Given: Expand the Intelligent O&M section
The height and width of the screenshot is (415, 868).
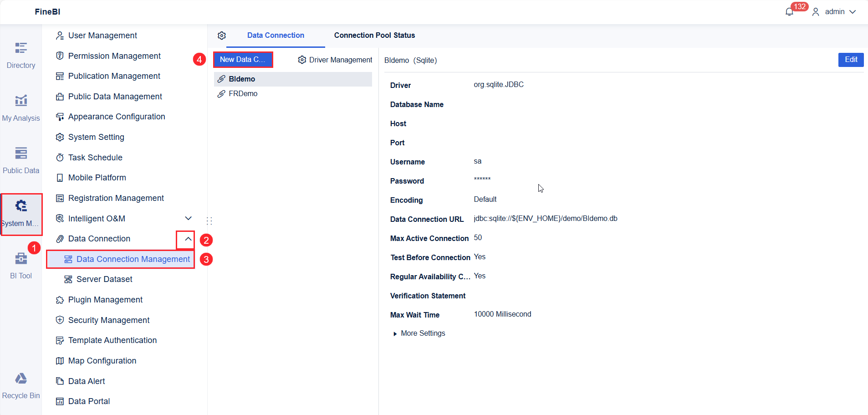Looking at the screenshot, I should tap(188, 218).
